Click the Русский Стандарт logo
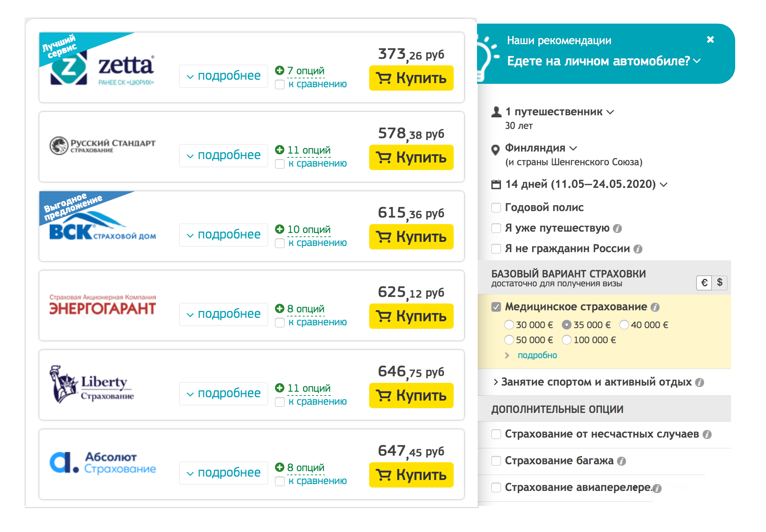This screenshot has width=766, height=532. [102, 146]
